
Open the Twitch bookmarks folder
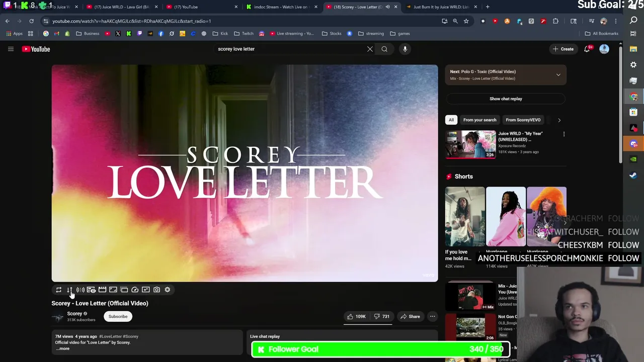(x=244, y=34)
